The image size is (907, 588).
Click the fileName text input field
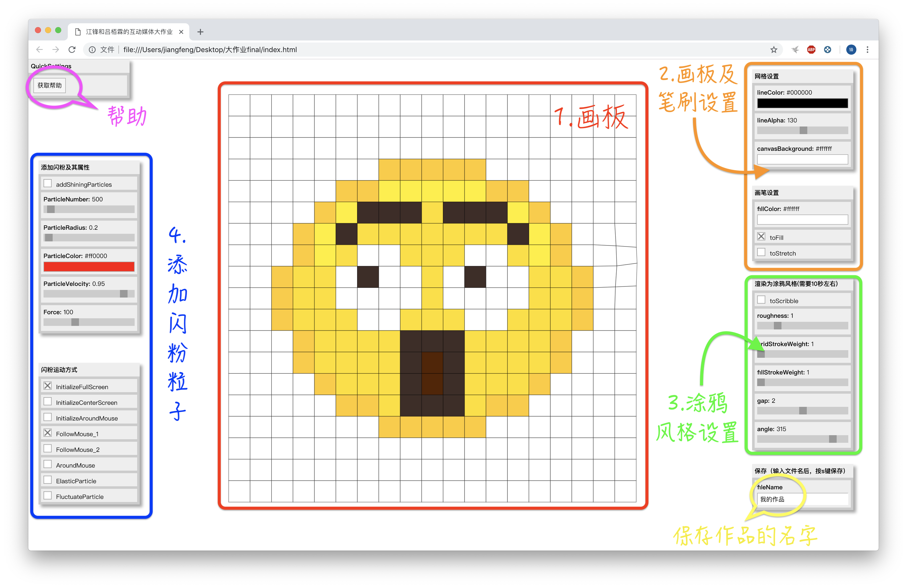coord(802,499)
